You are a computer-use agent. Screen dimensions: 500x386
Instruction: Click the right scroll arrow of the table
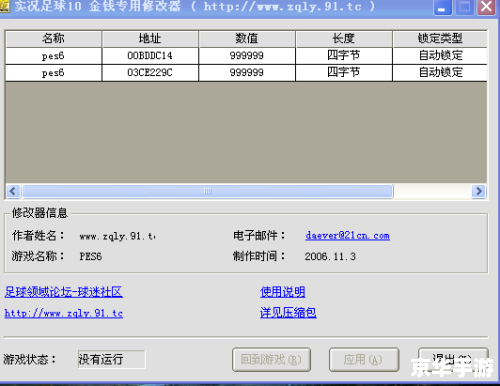pos(479,191)
